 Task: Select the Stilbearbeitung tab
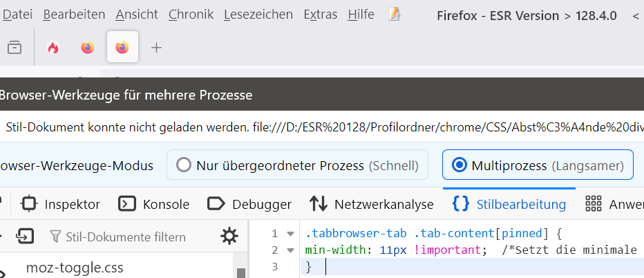coord(509,204)
